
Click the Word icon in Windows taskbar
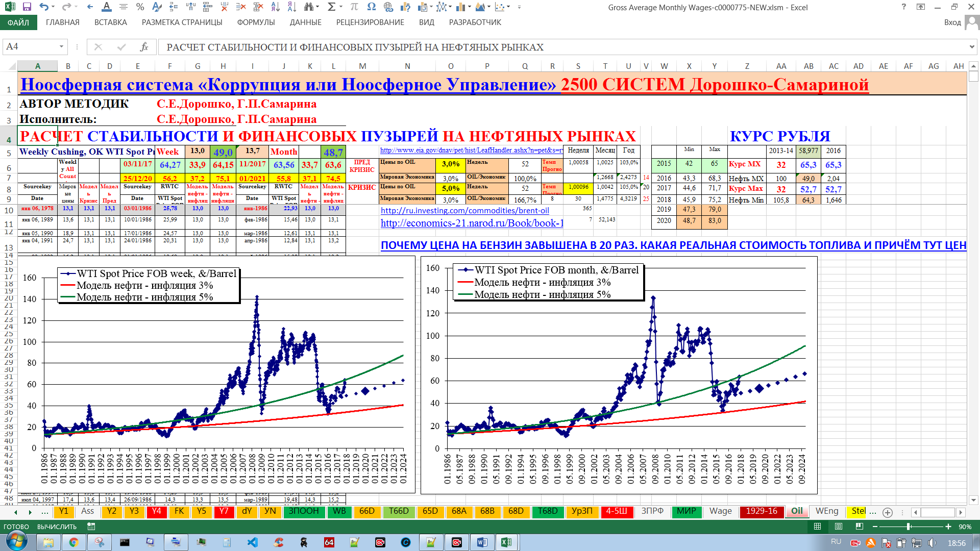coord(482,542)
